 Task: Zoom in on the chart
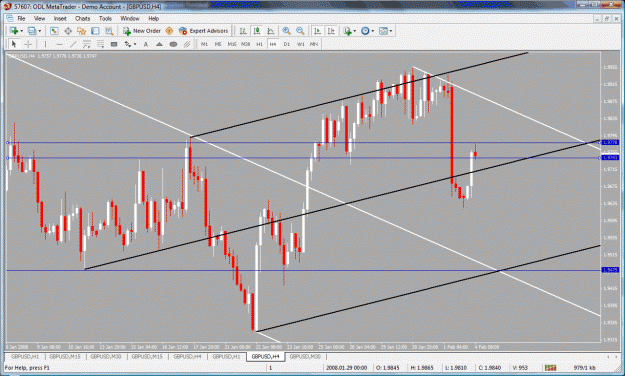pos(286,31)
